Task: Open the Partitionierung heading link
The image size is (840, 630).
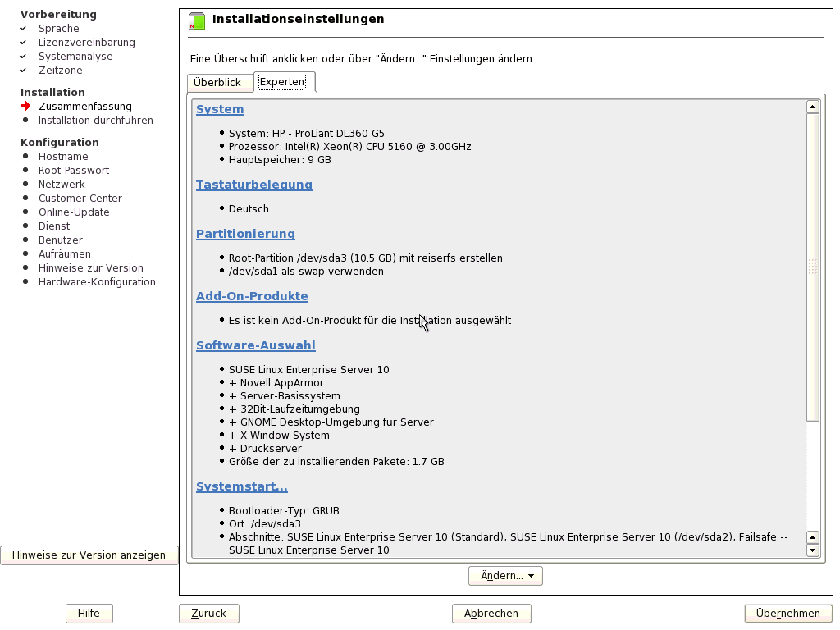Action: click(x=245, y=234)
